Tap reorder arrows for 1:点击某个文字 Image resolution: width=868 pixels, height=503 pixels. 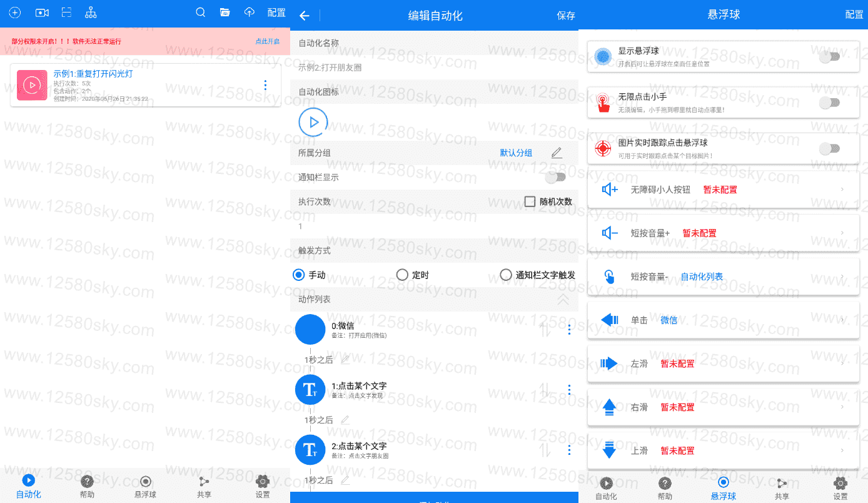545,390
